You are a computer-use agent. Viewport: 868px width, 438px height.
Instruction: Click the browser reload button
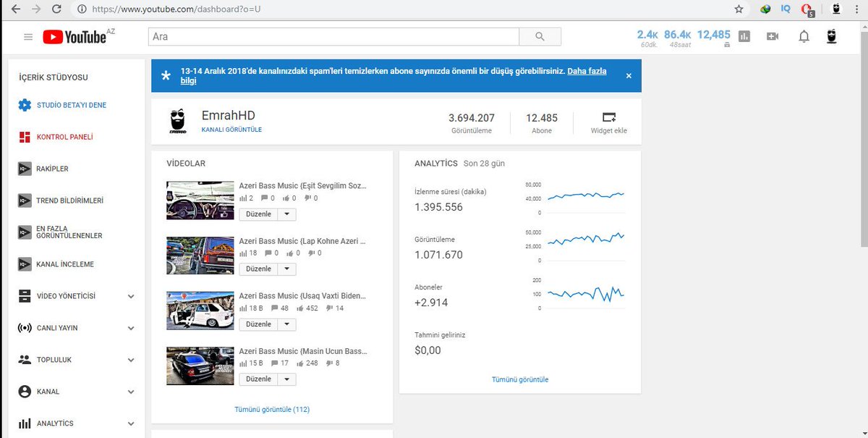coord(58,9)
